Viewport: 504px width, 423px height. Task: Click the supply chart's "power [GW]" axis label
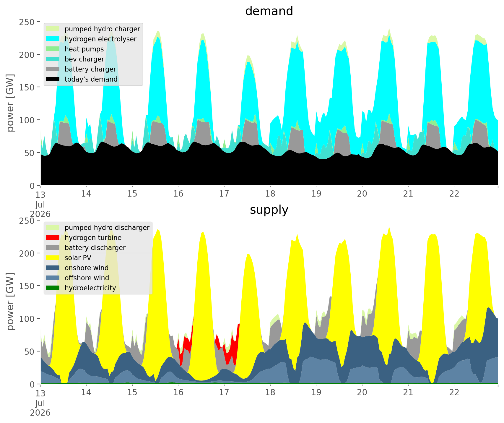click(x=11, y=302)
